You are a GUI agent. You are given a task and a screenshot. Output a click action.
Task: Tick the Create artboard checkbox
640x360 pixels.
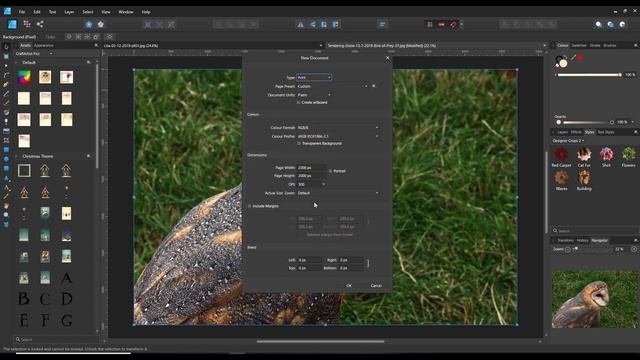tap(298, 102)
